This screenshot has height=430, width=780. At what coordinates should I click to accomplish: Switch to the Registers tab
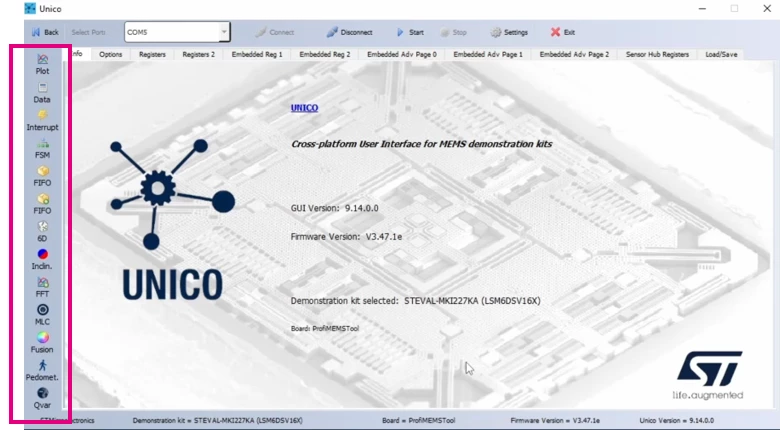point(152,54)
